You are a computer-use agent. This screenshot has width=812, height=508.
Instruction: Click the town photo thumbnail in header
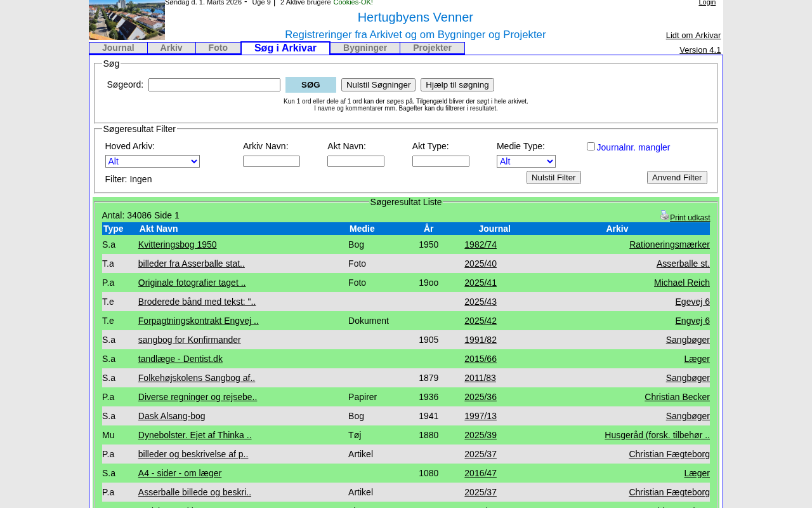127,20
